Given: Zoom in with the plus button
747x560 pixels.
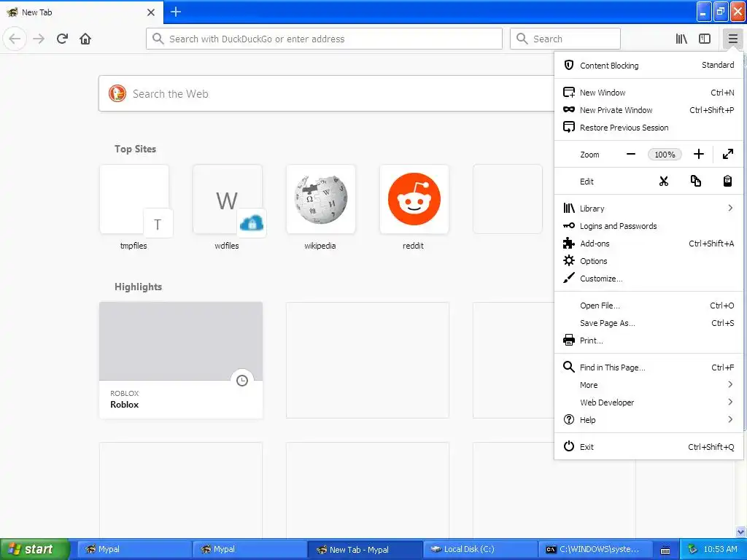Looking at the screenshot, I should [698, 155].
